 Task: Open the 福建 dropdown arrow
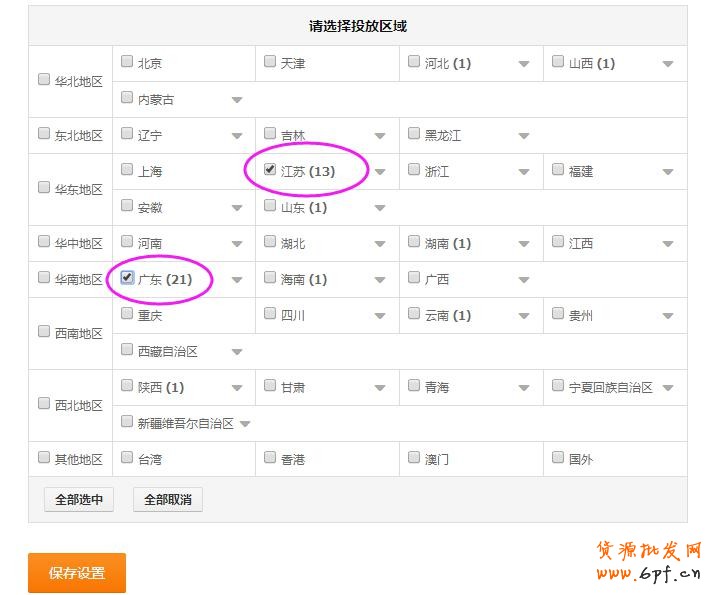[667, 172]
